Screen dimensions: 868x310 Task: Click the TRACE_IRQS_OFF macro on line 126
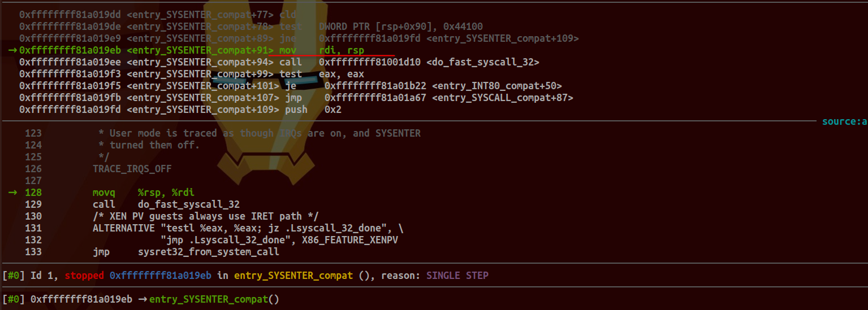132,169
